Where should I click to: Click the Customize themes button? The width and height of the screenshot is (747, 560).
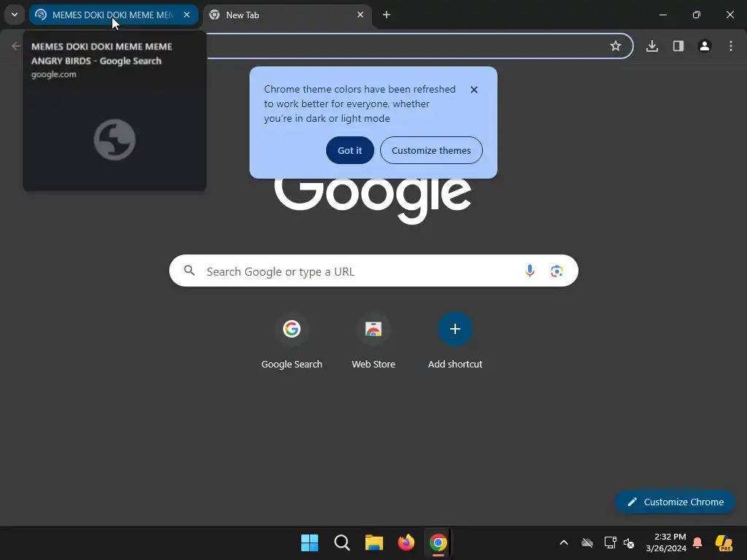point(431,150)
